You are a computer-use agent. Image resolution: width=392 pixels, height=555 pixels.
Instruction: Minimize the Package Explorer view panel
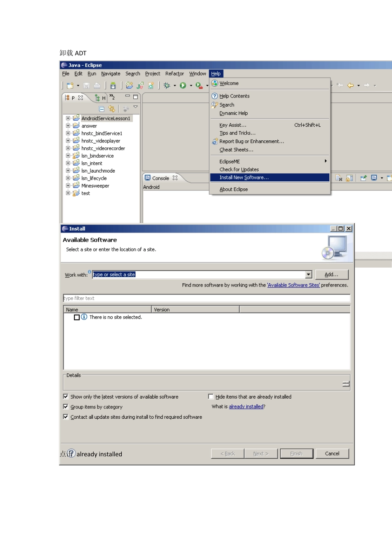(128, 97)
